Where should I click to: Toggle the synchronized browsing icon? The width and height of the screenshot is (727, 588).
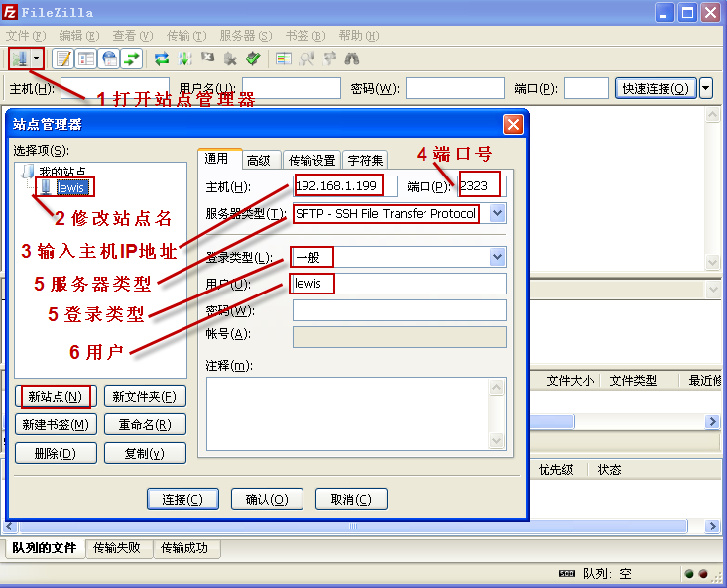329,59
